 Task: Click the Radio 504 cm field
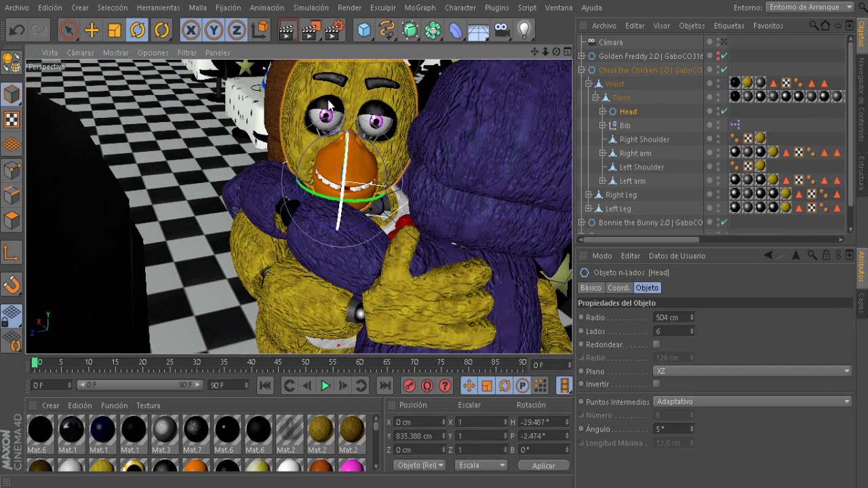tap(673, 317)
